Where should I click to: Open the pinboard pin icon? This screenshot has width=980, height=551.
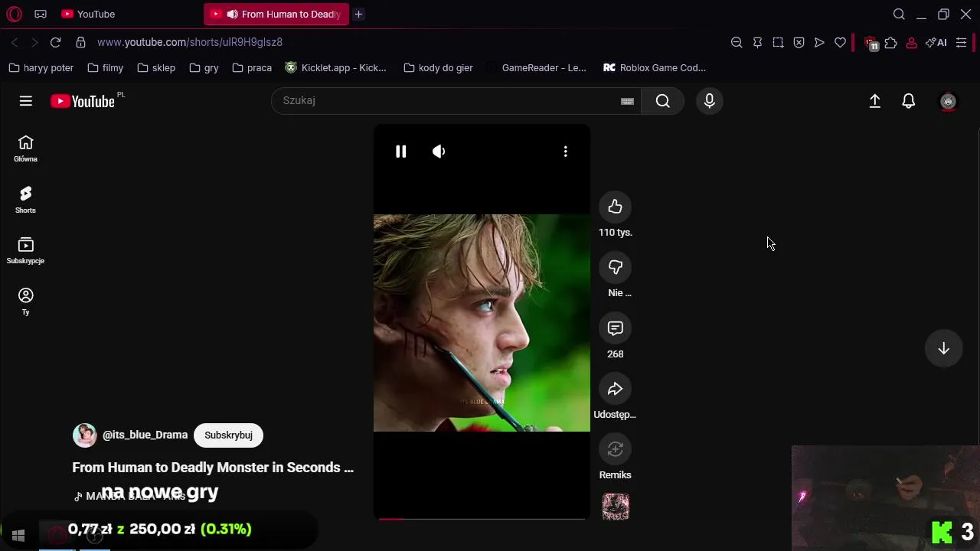[x=757, y=43]
